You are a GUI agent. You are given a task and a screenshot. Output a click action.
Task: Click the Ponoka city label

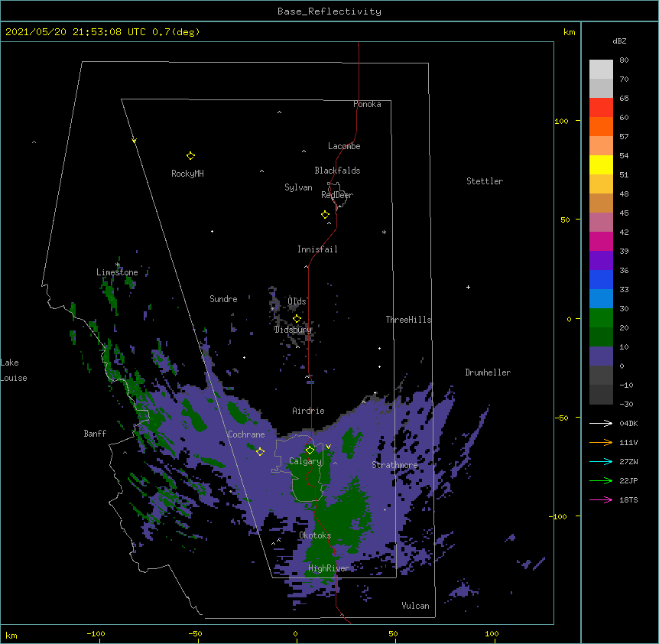tap(367, 104)
